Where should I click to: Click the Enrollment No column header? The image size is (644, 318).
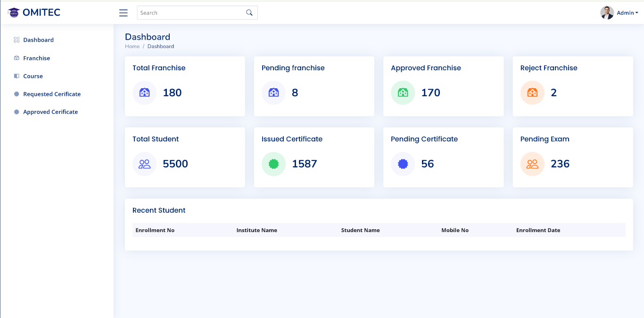pos(155,230)
